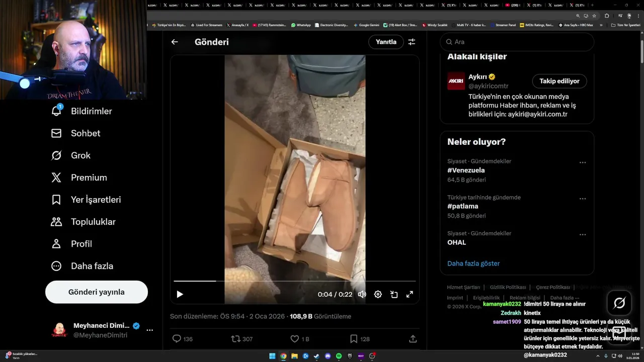644x362 pixels.
Task: Open the @aykiricomtr handle link
Action: coord(489,86)
